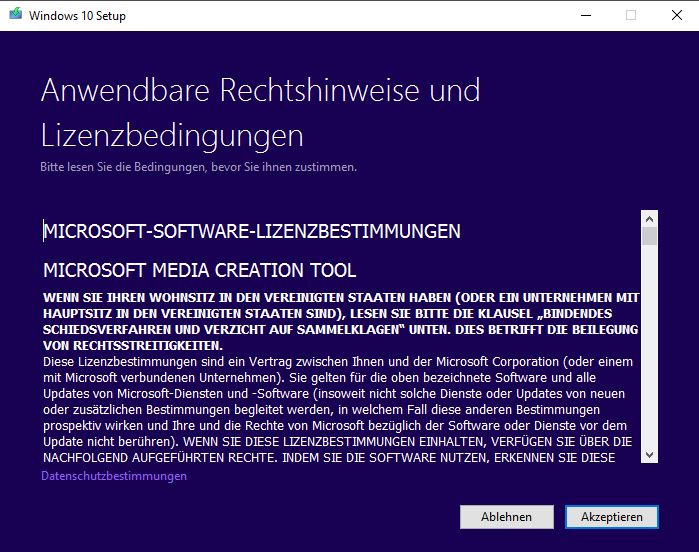Image resolution: width=699 pixels, height=552 pixels.
Task: Click the page title 'Anwendbare Rechtshinweise und'
Action: 260,90
